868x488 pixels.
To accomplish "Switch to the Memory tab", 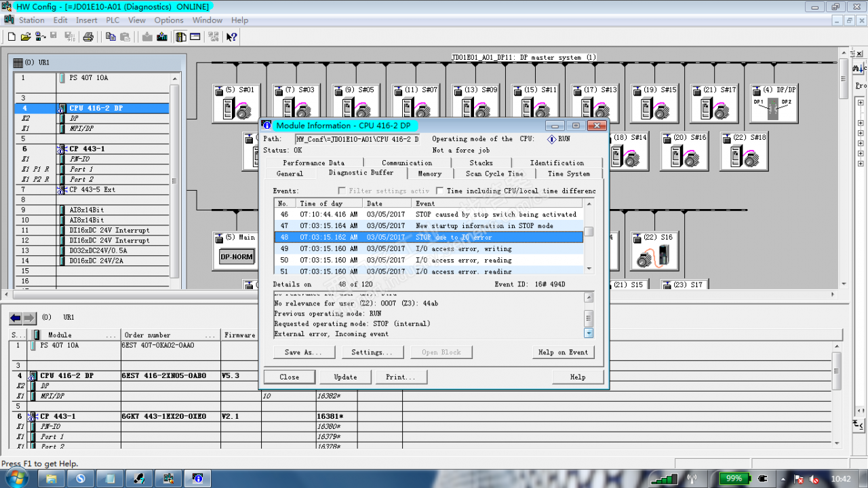I will pyautogui.click(x=430, y=174).
